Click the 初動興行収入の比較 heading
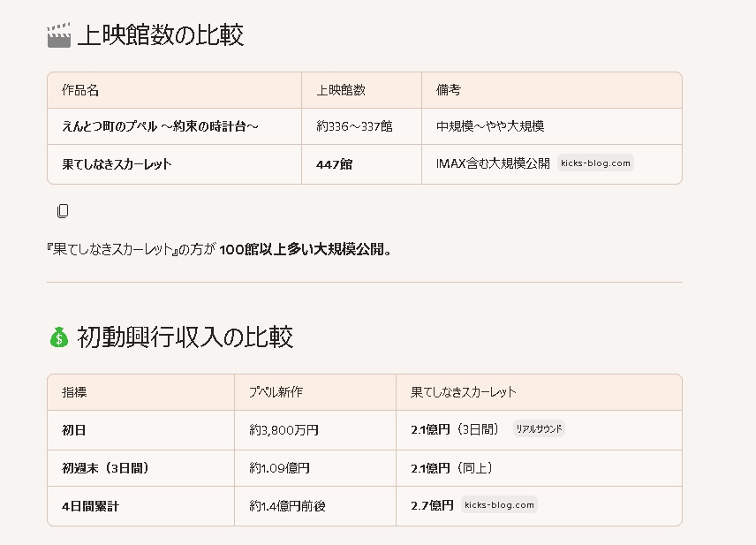The height and width of the screenshot is (545, 756). (x=185, y=337)
